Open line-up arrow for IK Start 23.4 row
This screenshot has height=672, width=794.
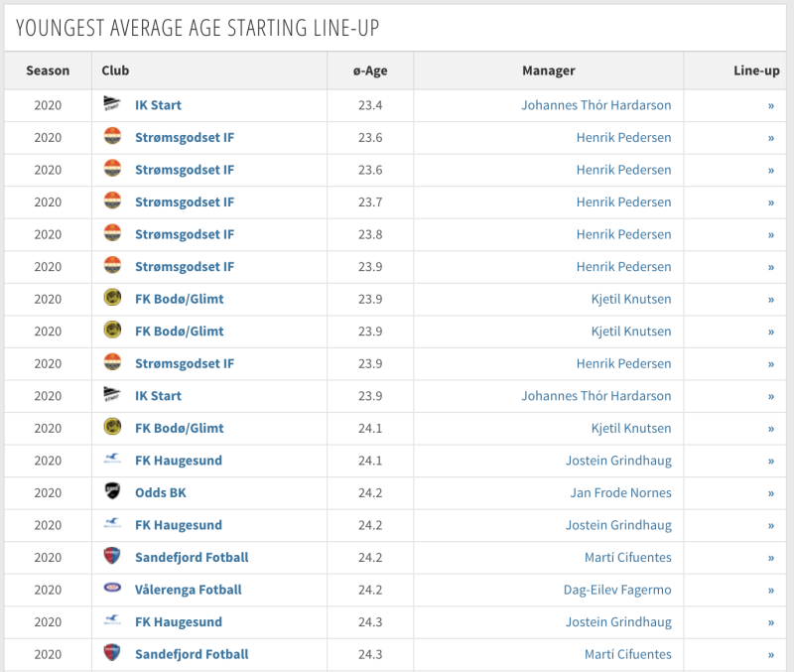(x=770, y=104)
